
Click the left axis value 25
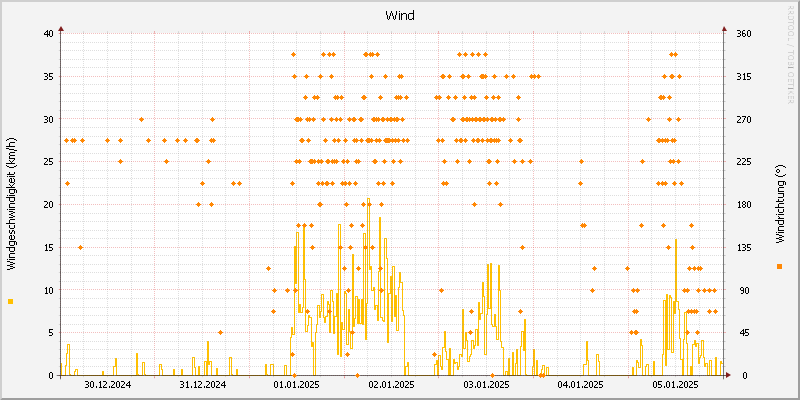click(x=48, y=162)
